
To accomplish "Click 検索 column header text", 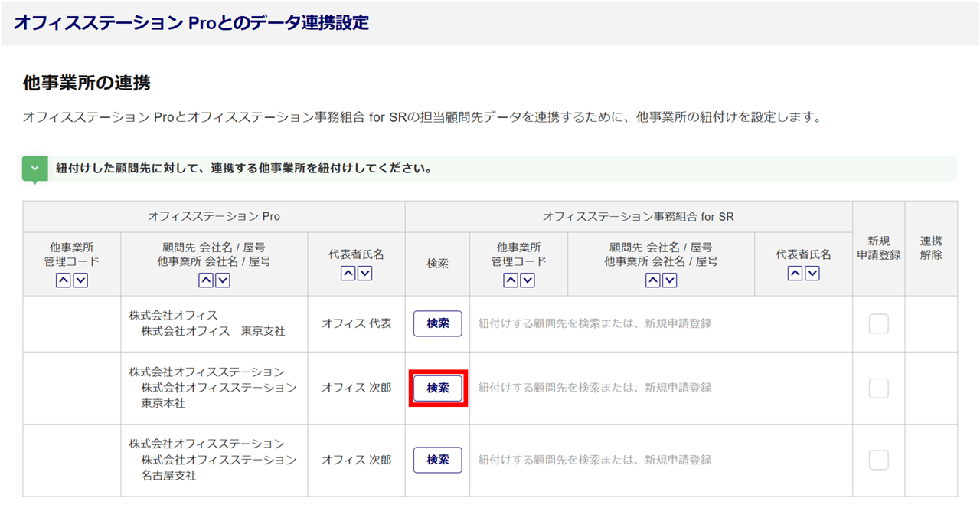I will tap(438, 264).
